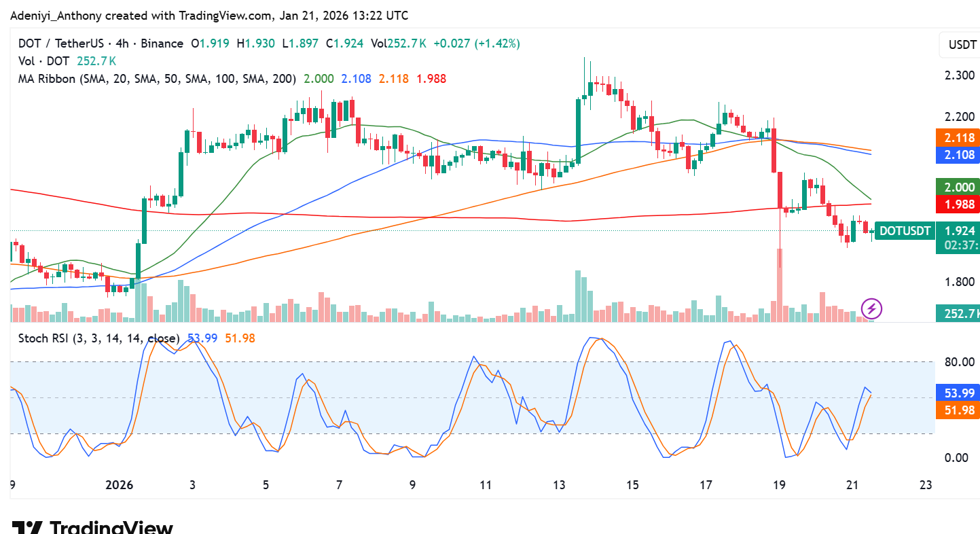Click the purple lightning bolt icon
980x534 pixels.
(x=871, y=309)
